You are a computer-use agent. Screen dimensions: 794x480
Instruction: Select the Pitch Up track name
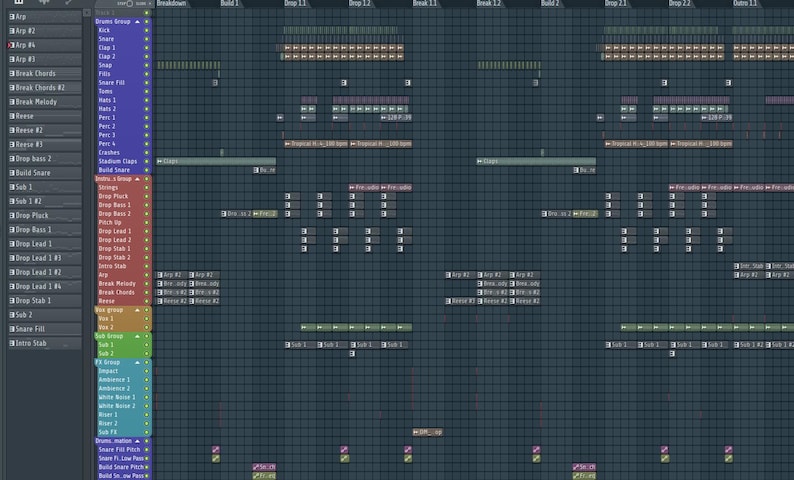click(110, 222)
